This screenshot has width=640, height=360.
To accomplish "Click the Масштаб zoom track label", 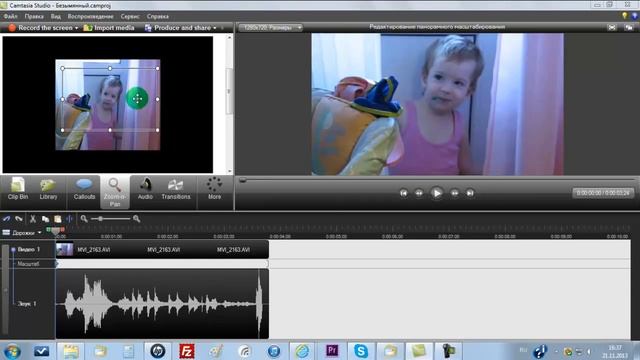I will click(28, 264).
